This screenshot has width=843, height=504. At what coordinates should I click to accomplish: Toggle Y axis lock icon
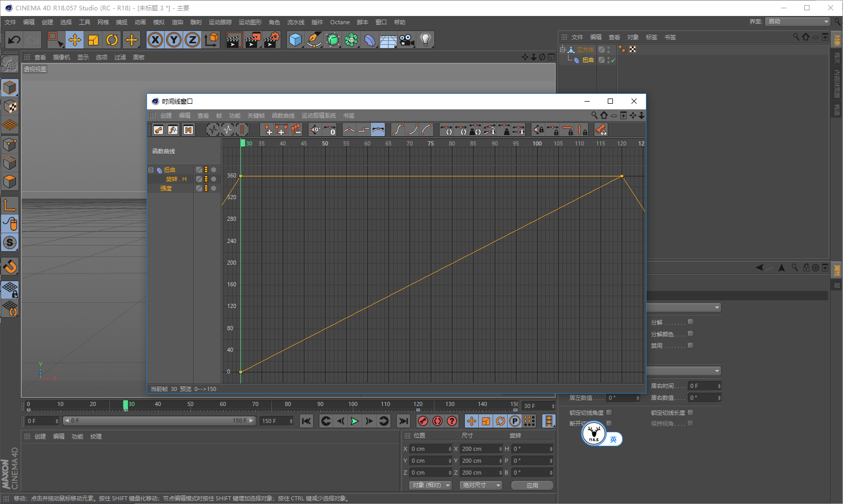click(x=174, y=40)
